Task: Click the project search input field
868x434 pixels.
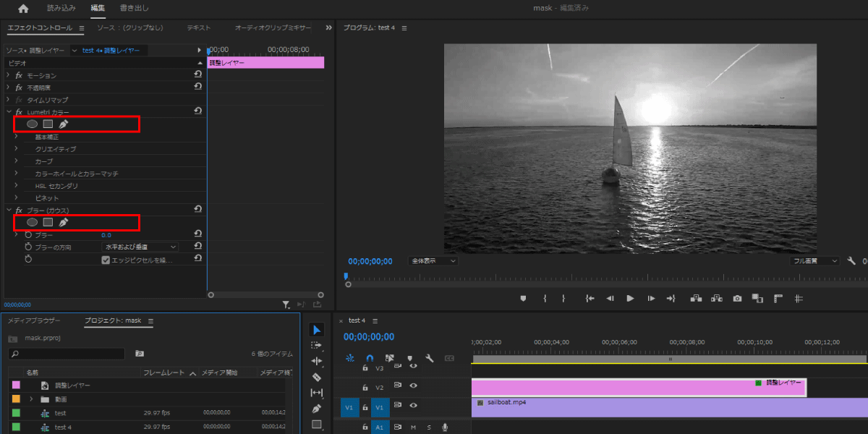Action: (67, 354)
